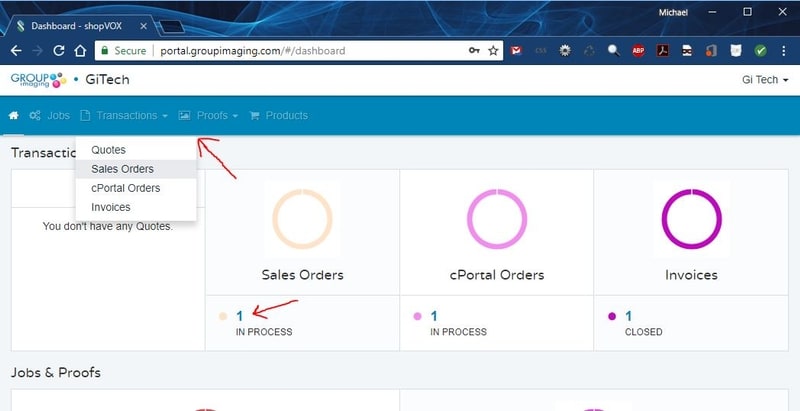Select Quotes from the Transactions menu
This screenshot has width=800, height=411.
[x=136, y=150]
